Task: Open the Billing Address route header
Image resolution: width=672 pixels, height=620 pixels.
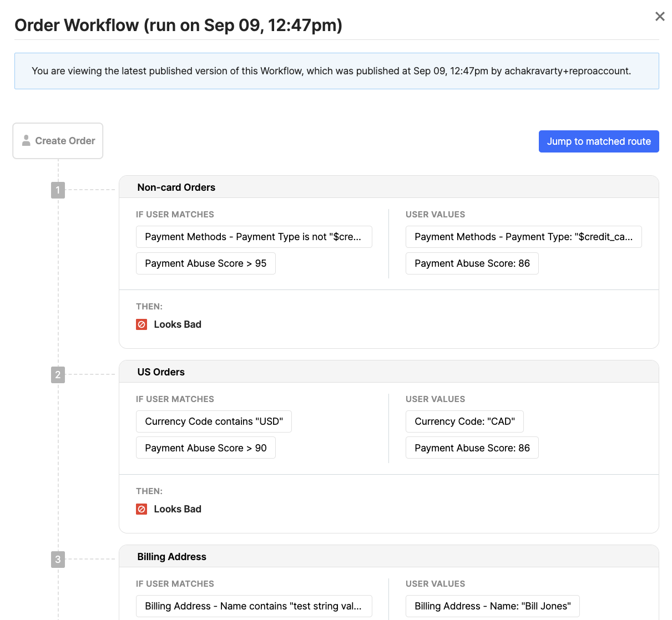Action: (389, 557)
